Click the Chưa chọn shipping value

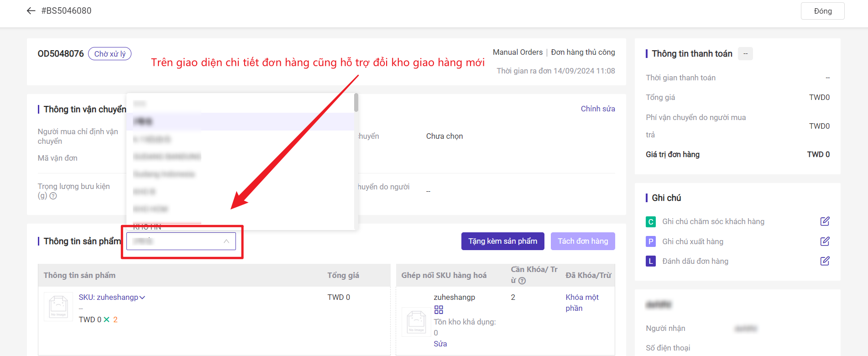(444, 136)
